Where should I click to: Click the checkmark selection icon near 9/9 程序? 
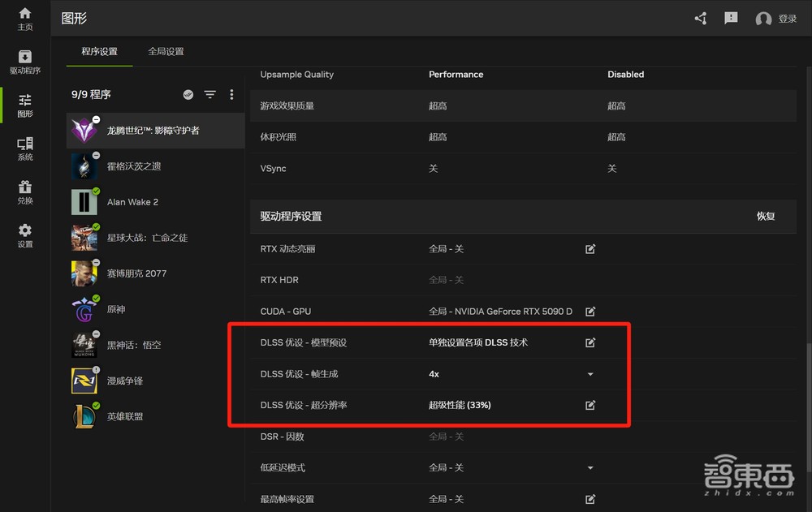pyautogui.click(x=188, y=94)
